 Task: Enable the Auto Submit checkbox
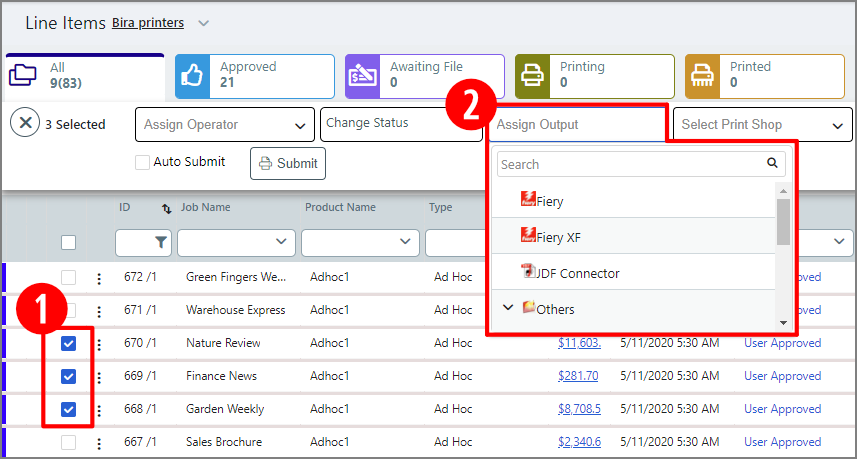click(143, 162)
